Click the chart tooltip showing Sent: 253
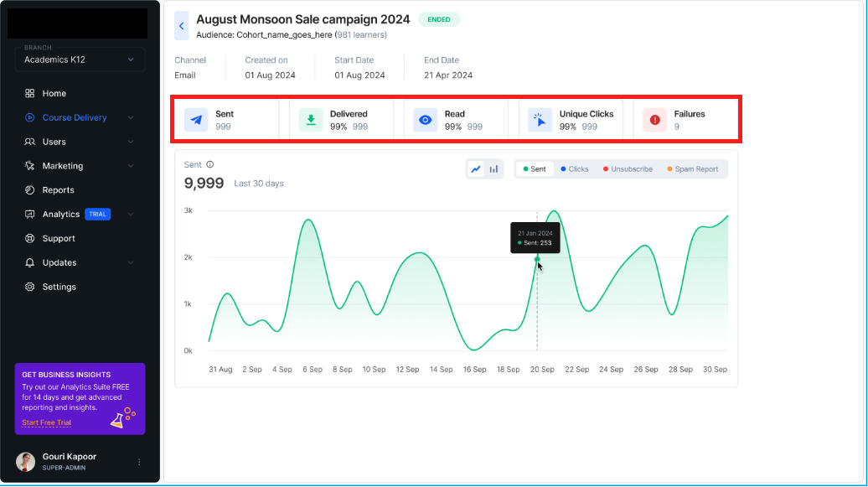This screenshot has height=487, width=868. (x=535, y=238)
